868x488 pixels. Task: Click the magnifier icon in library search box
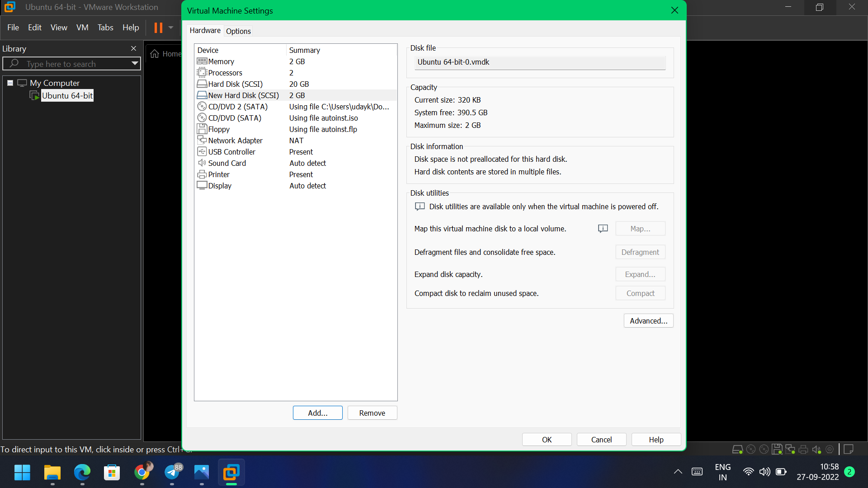tap(14, 63)
